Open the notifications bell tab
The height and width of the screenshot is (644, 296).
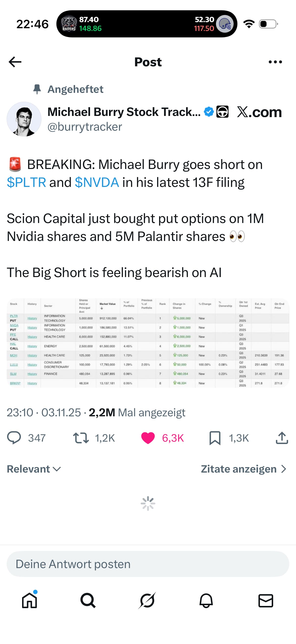pos(206,600)
